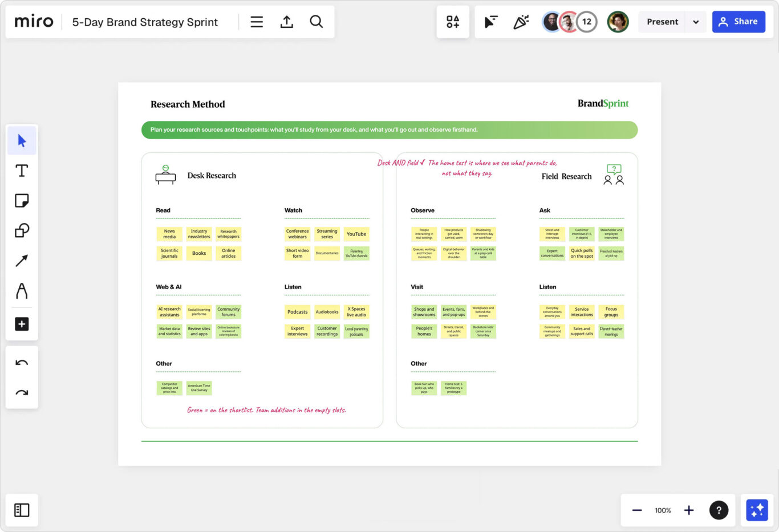Select the Books sticky note
The image size is (779, 532).
pos(199,253)
